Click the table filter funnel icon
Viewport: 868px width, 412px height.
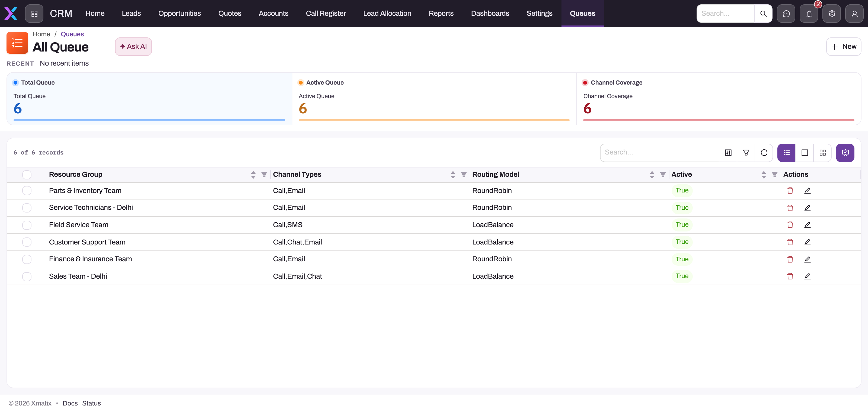(x=746, y=153)
